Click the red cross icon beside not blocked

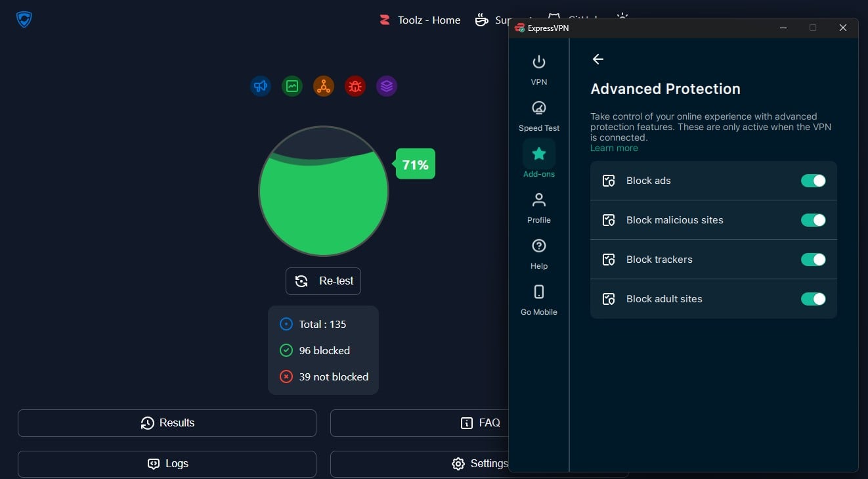pos(286,376)
